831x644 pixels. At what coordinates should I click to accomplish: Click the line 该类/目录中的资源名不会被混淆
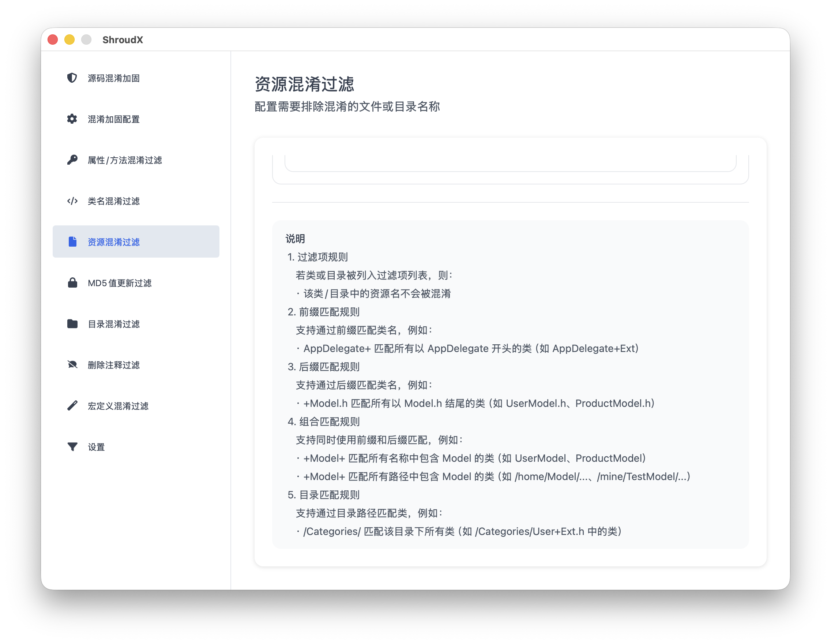[x=373, y=293]
